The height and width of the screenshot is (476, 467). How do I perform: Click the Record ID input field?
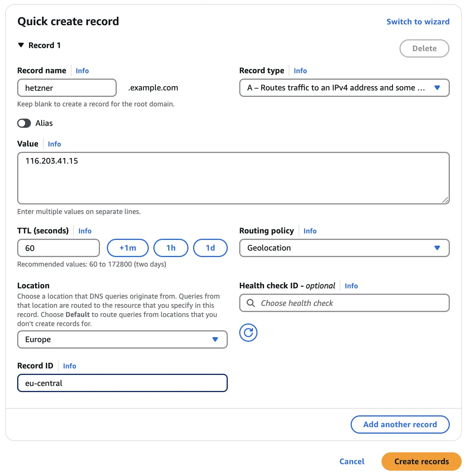(122, 383)
